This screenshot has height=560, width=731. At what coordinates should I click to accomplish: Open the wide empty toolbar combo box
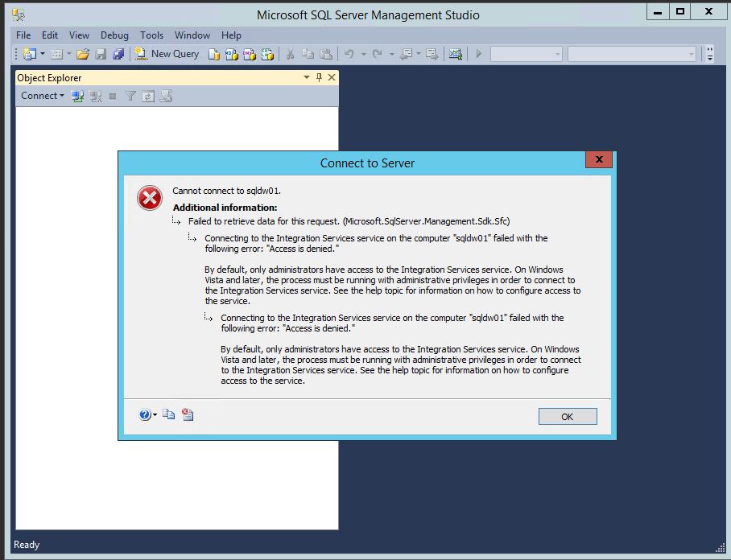click(632, 54)
